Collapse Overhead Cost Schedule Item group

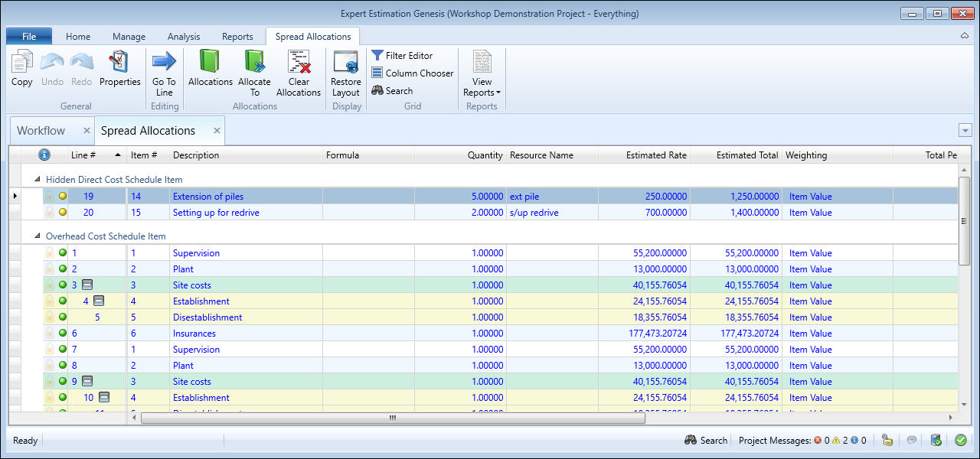38,236
